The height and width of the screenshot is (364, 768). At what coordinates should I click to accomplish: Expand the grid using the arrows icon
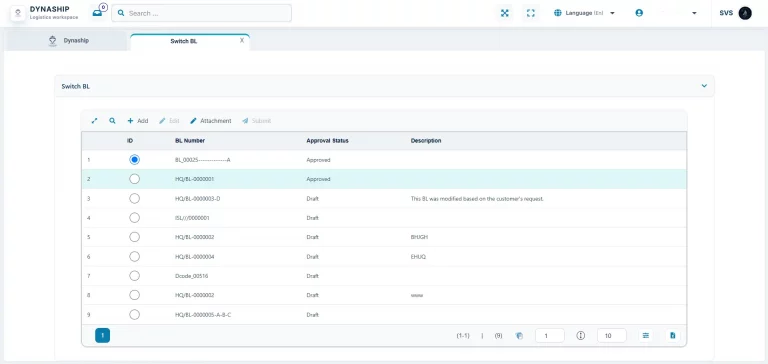click(95, 121)
